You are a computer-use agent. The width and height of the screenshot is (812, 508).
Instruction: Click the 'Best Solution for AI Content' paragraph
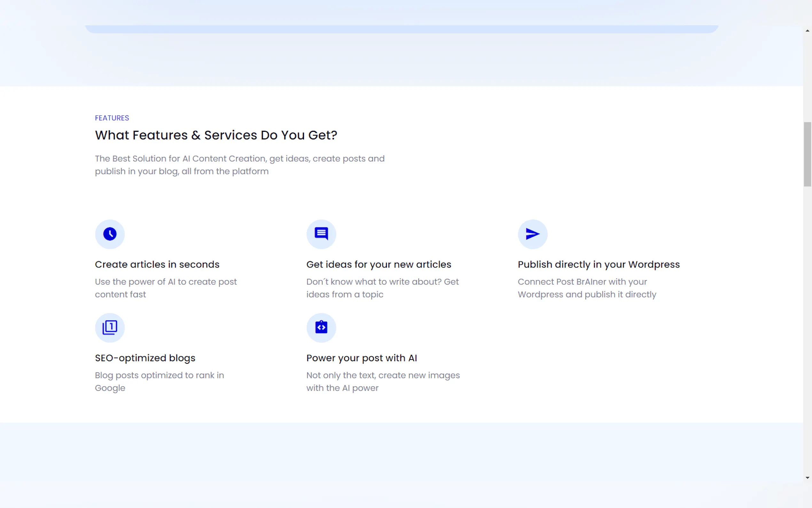coord(240,165)
